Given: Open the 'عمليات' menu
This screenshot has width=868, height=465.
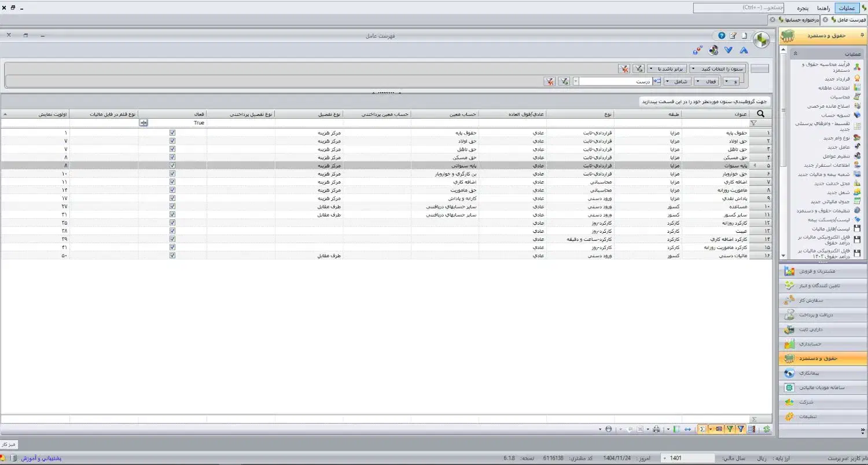Looking at the screenshot, I should pos(847,8).
